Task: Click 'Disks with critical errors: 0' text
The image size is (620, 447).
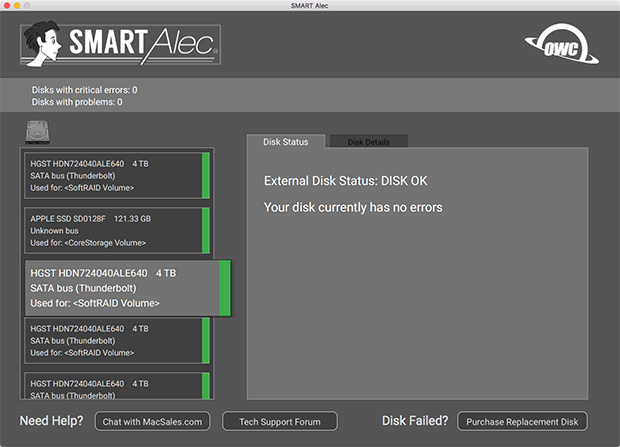Action: point(85,90)
